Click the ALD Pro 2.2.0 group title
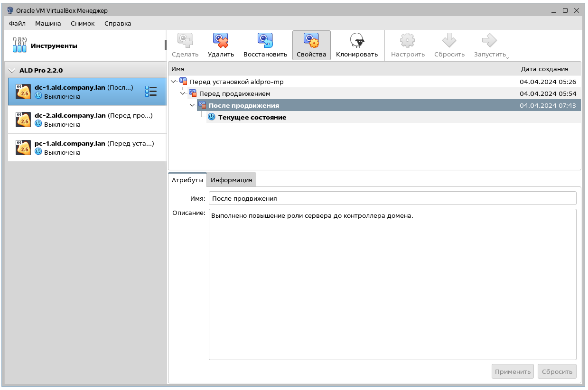The width and height of the screenshot is (588, 390). (x=41, y=70)
